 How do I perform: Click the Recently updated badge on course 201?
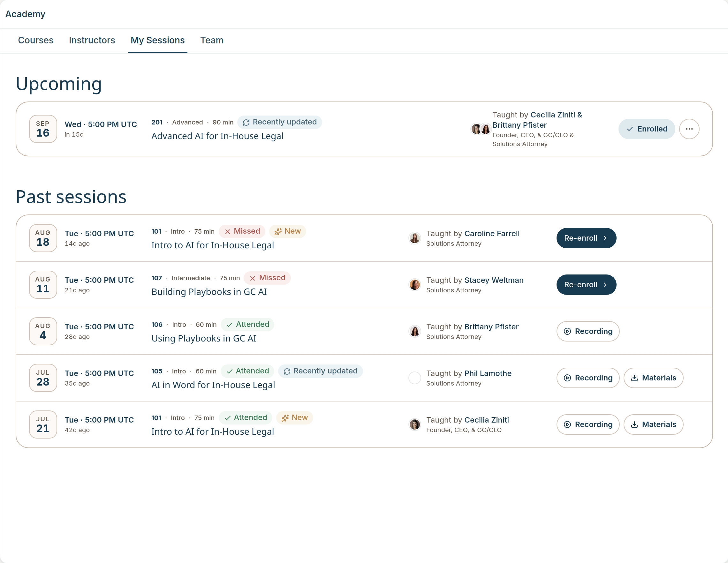(280, 122)
